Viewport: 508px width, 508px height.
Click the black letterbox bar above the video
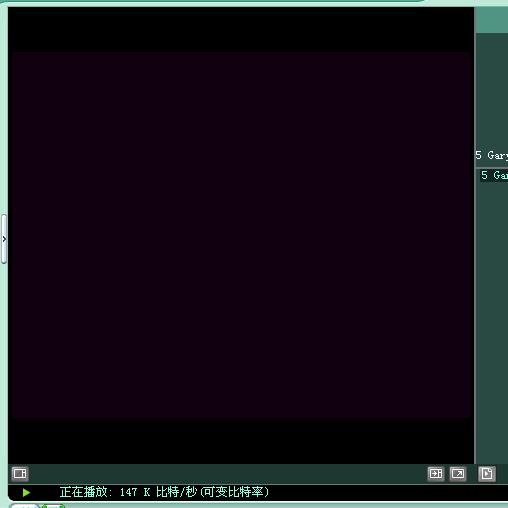[241, 29]
